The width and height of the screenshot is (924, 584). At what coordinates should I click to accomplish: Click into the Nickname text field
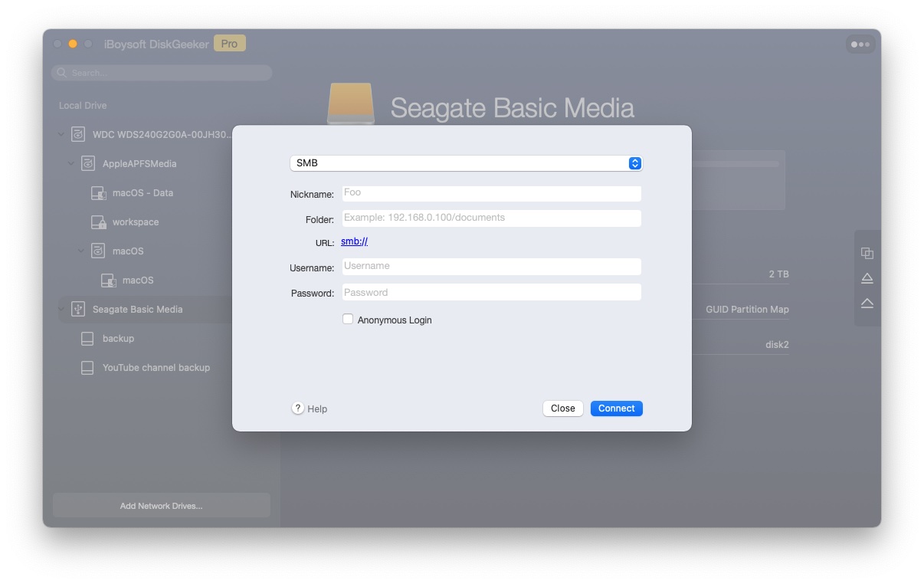(490, 193)
